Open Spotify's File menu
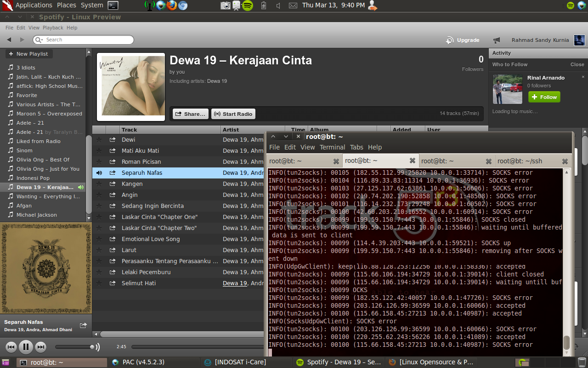 (x=9, y=28)
